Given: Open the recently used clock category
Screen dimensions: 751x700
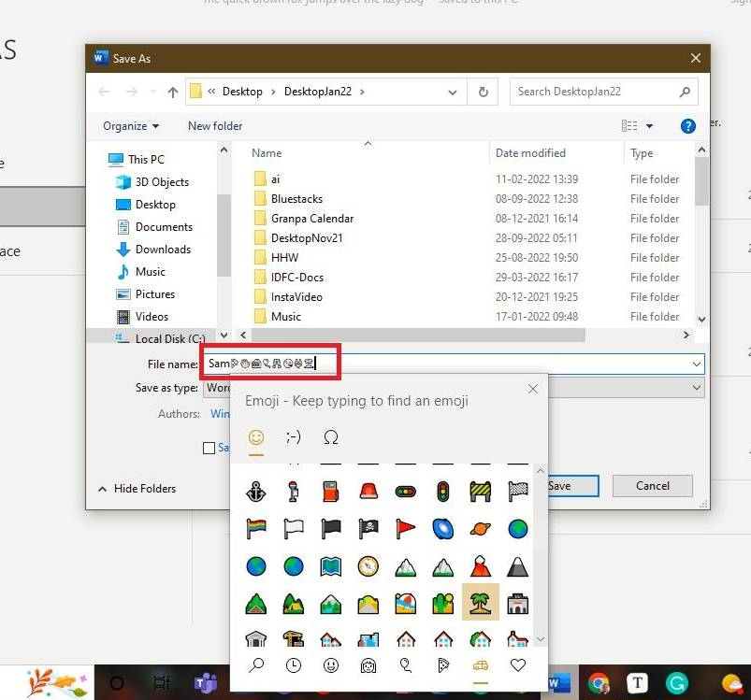Looking at the screenshot, I should coord(293,665).
